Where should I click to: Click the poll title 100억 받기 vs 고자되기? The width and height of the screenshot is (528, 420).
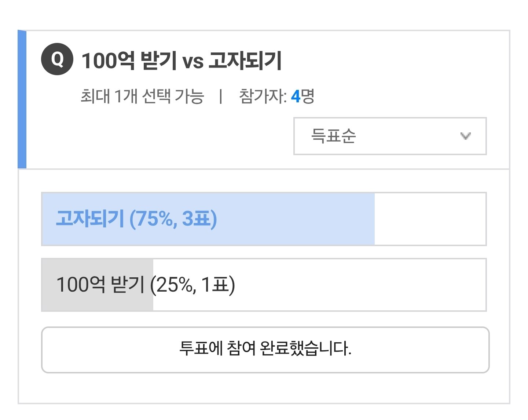(x=181, y=61)
